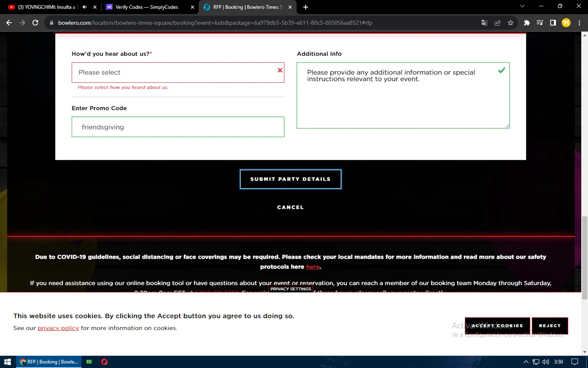Go back to previous page
Screen dimensions: 588x368
click(x=9, y=23)
